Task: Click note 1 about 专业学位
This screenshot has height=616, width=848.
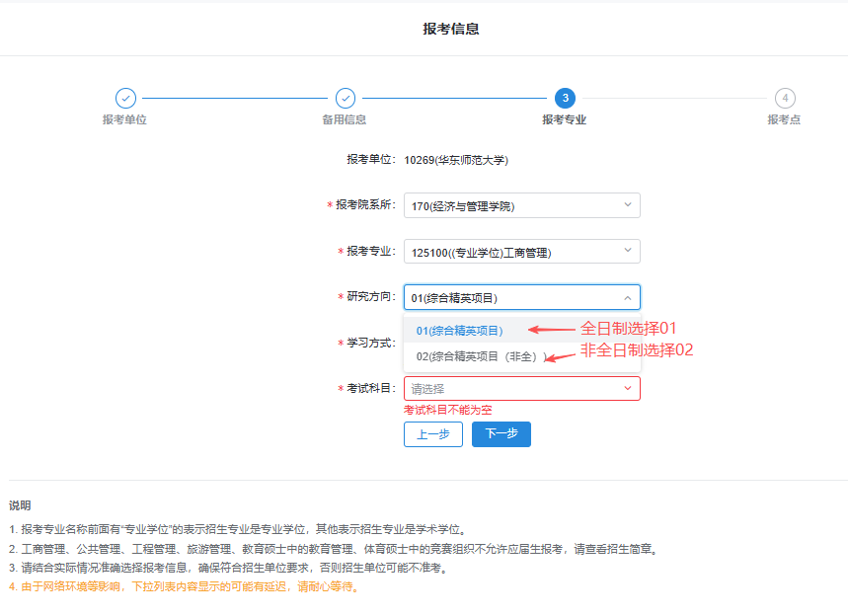Action: [239, 529]
